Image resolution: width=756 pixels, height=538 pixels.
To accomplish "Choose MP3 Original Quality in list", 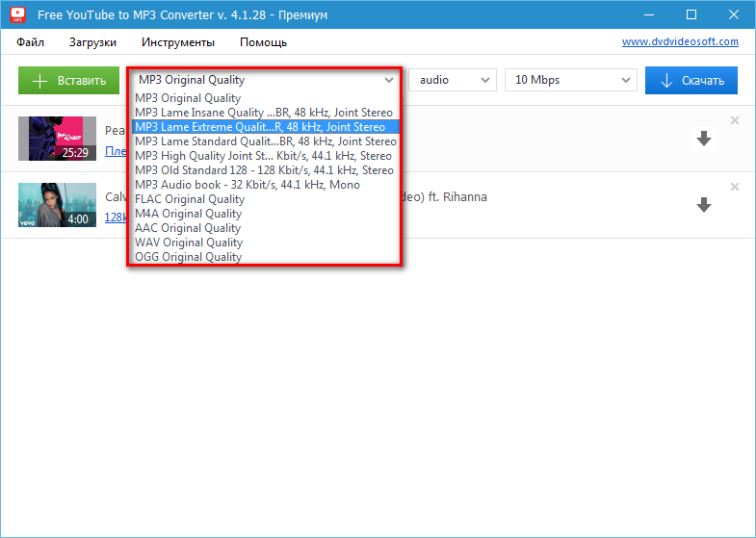I will coord(265,98).
